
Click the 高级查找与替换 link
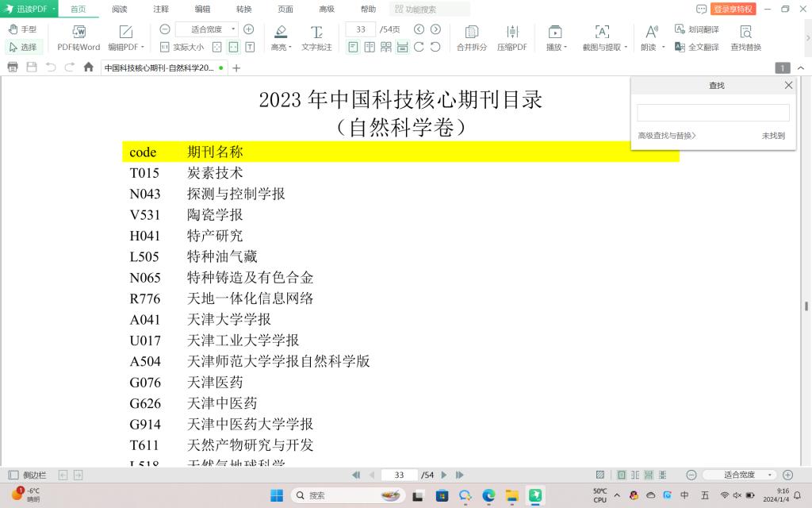(x=667, y=136)
